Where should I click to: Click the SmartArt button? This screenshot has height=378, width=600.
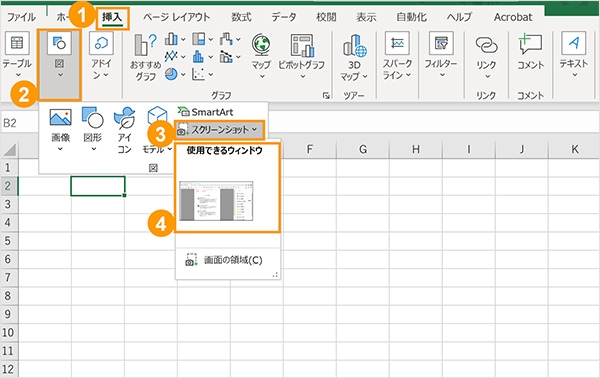205,112
